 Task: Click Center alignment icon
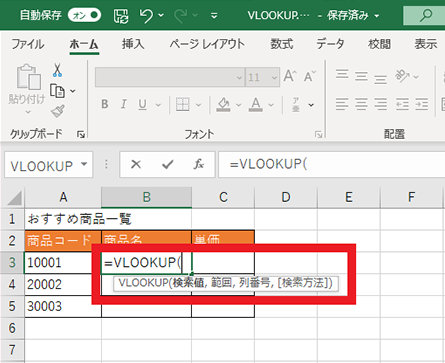click(x=361, y=104)
